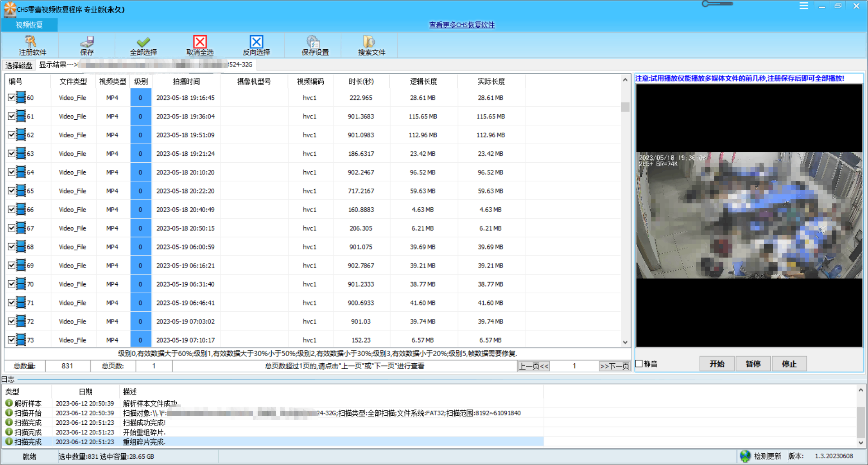Switch to the 显示结果 tab
The height and width of the screenshot is (465, 868).
(x=146, y=65)
